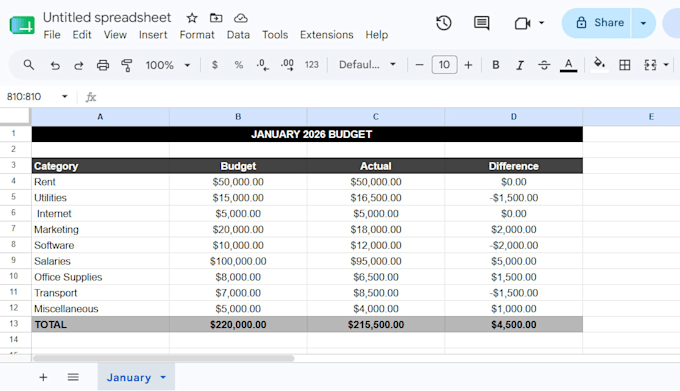Open the Default font dropdown

[x=367, y=65]
